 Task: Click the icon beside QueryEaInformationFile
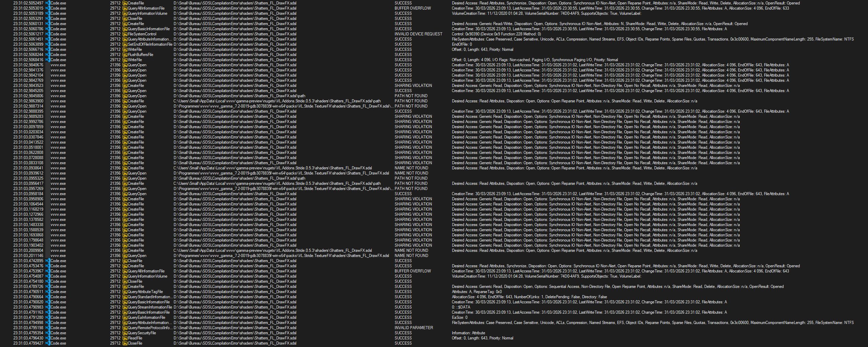(125, 317)
